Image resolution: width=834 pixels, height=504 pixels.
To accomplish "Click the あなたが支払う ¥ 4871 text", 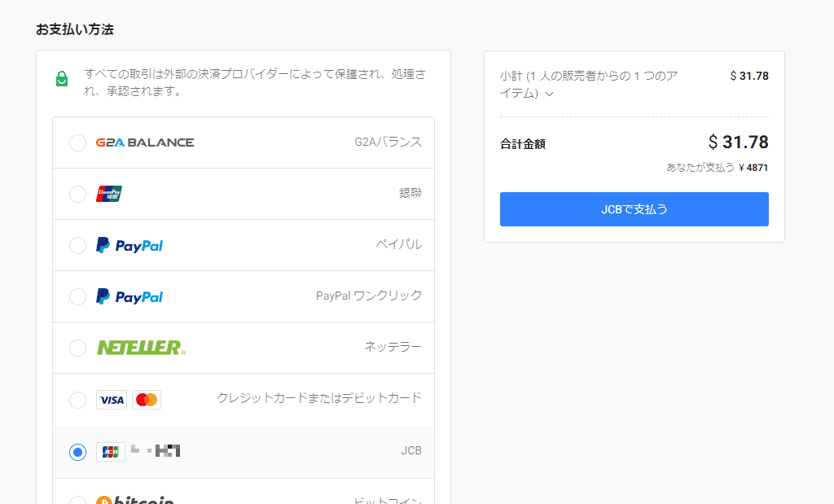I will (717, 168).
